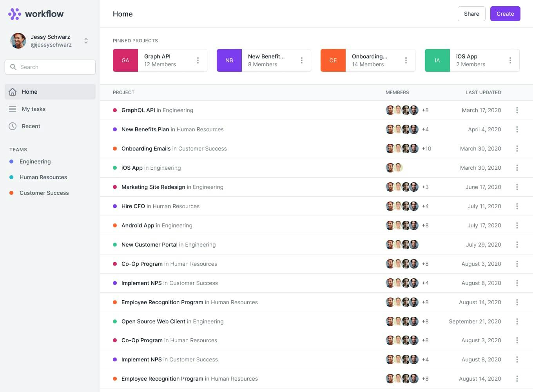Image resolution: width=533 pixels, height=392 pixels.
Task: Focus the Search field
Action: pos(50,67)
